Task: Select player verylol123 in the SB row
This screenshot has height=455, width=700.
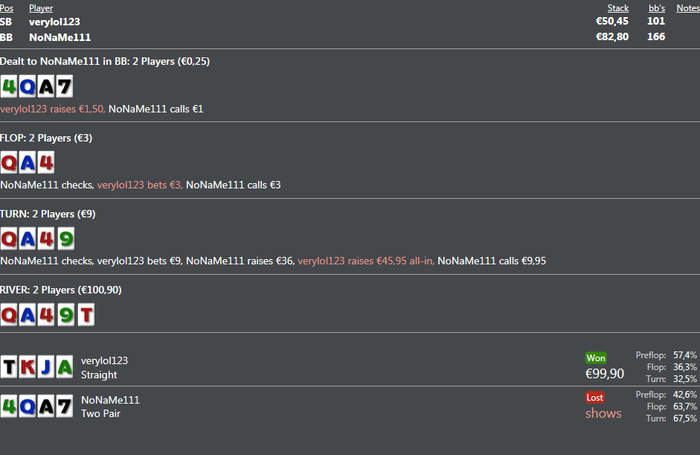Action: (x=54, y=21)
